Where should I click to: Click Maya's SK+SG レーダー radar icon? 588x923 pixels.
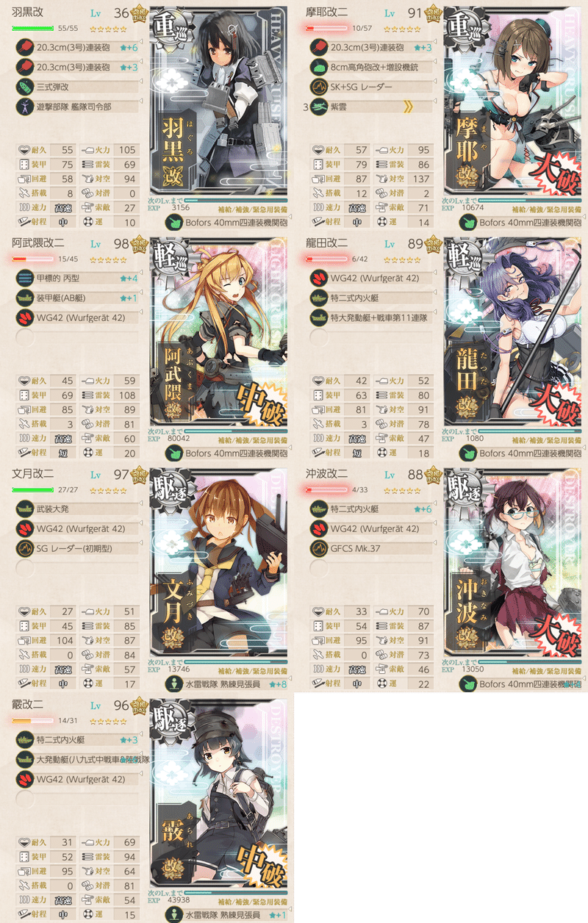[x=320, y=87]
